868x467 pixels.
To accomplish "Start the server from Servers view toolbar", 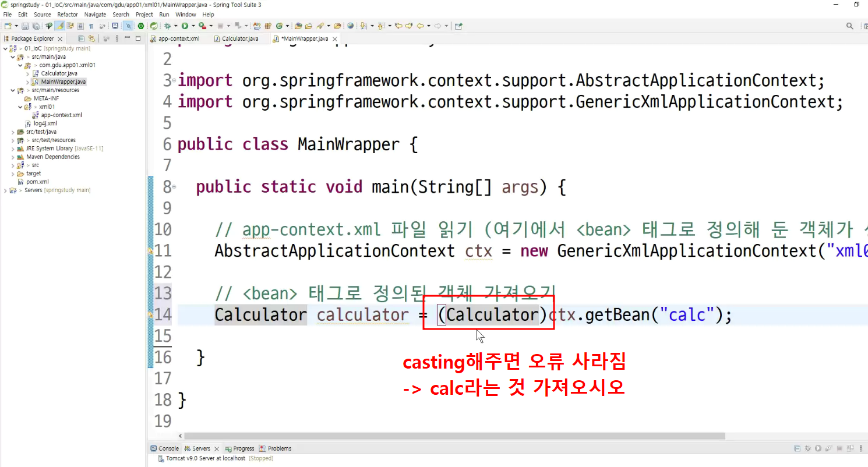I will point(818,448).
